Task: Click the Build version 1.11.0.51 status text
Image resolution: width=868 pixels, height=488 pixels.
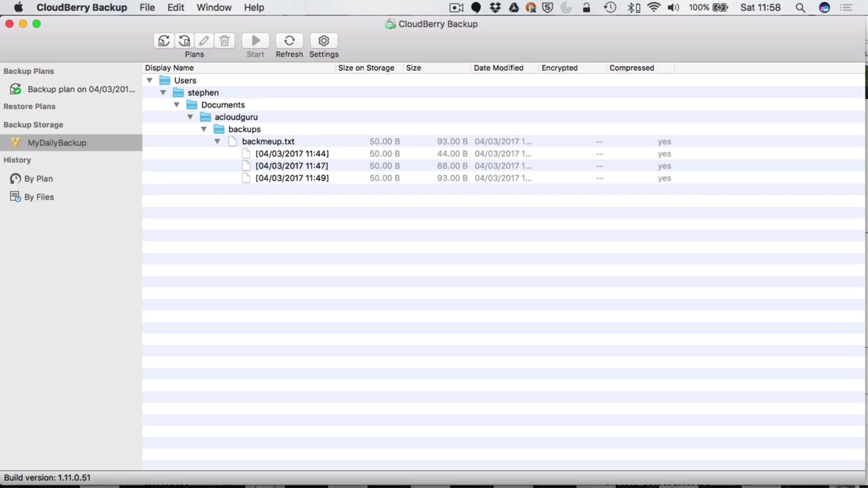Action: [47, 478]
